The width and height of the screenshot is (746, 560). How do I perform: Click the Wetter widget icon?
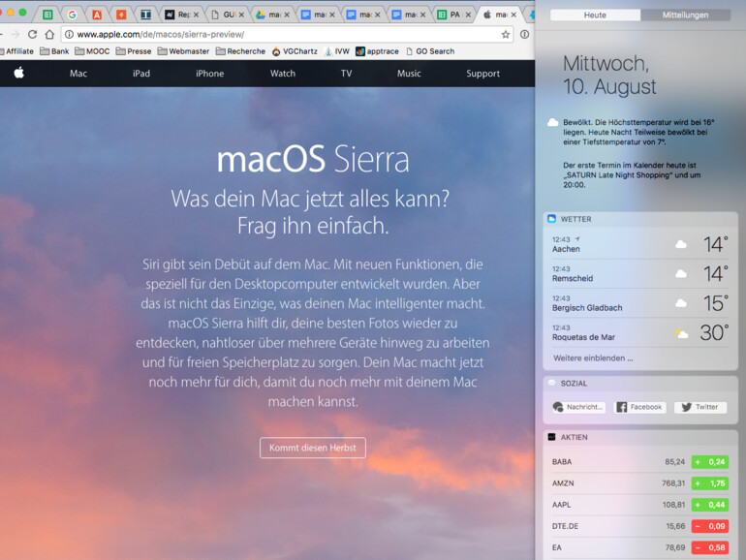[551, 219]
